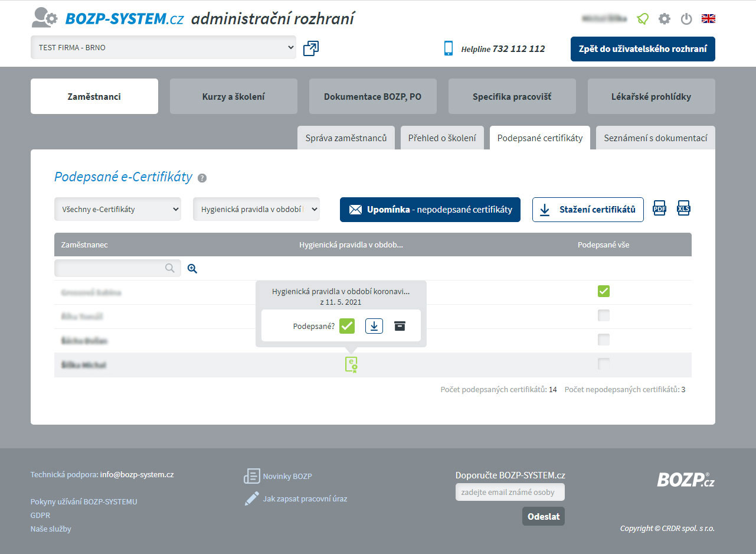This screenshot has width=756, height=554.
Task: Send Upomínka for unsigned certificates
Action: click(x=430, y=210)
